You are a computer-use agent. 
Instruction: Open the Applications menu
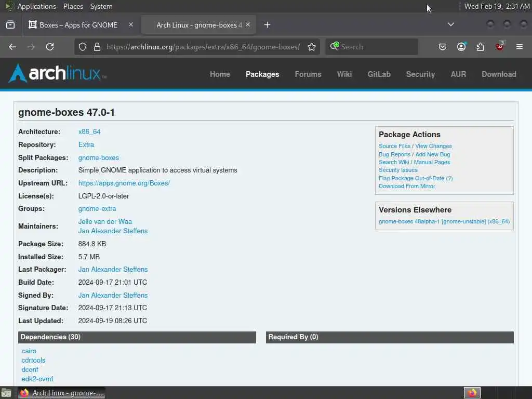37,6
